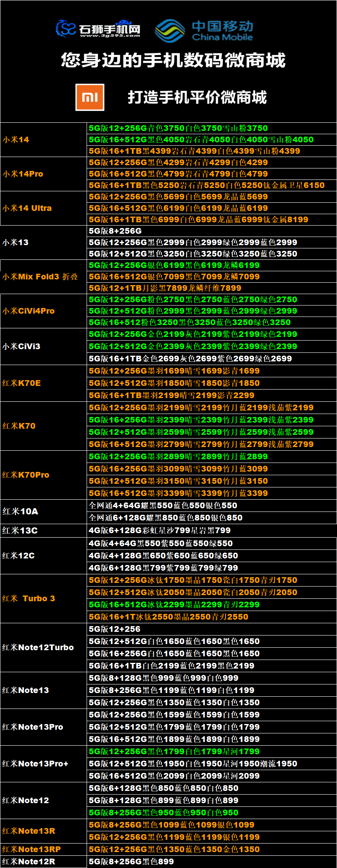Select the 红米 Turbo 3 model cell
Image resolution: width=337 pixels, height=868 pixels.
[29, 598]
